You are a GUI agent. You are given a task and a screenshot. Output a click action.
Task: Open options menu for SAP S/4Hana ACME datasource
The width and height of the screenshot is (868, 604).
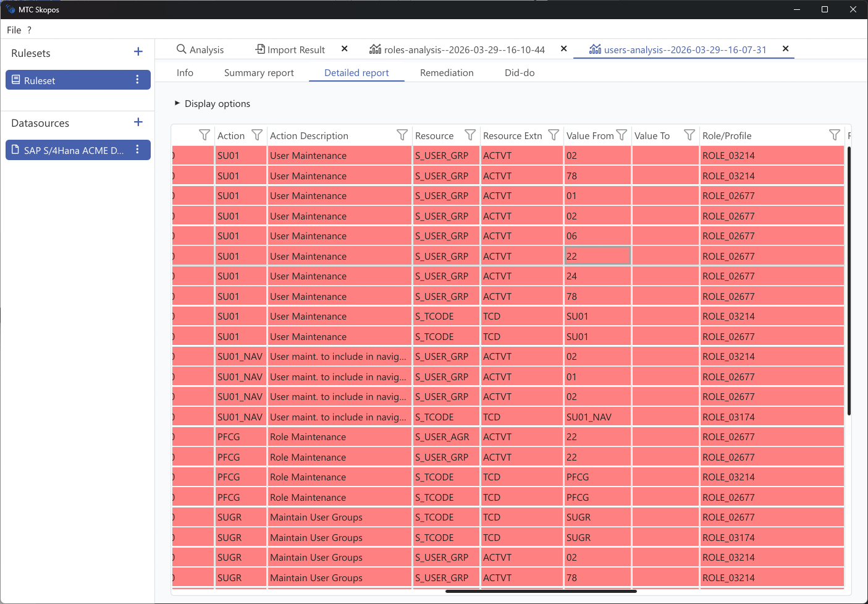[137, 150]
